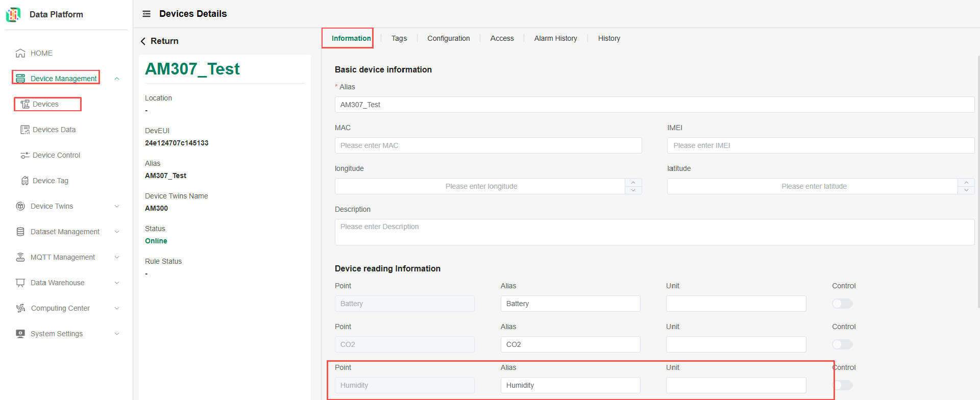
Task: Click the Device Control sliders icon
Action: point(24,155)
